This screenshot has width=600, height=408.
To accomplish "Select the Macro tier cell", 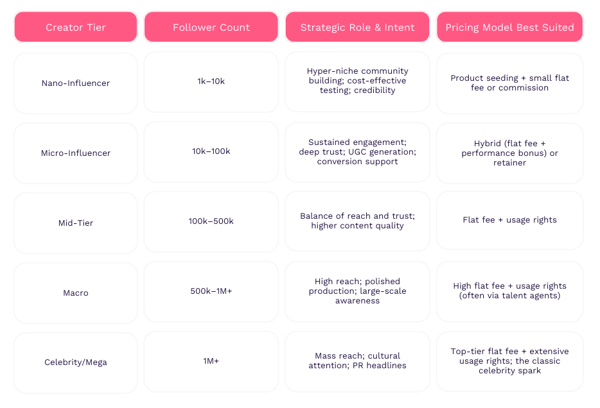I will coord(76,292).
